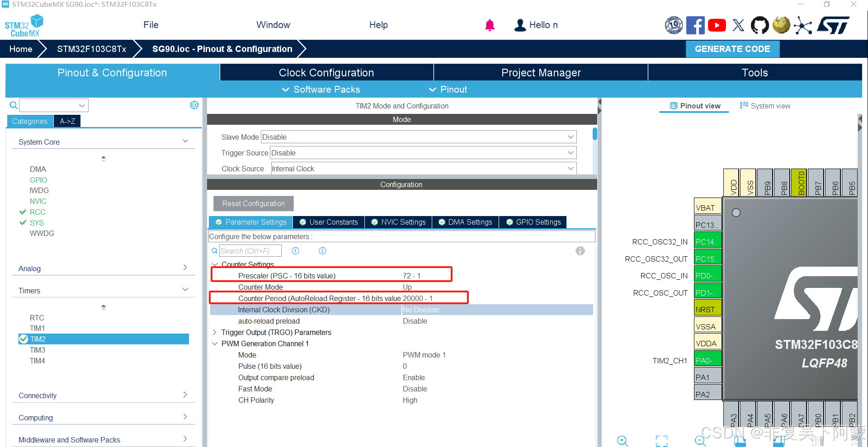Expand Trigger Output (TRGO) Parameters
868x447 pixels.
point(214,332)
